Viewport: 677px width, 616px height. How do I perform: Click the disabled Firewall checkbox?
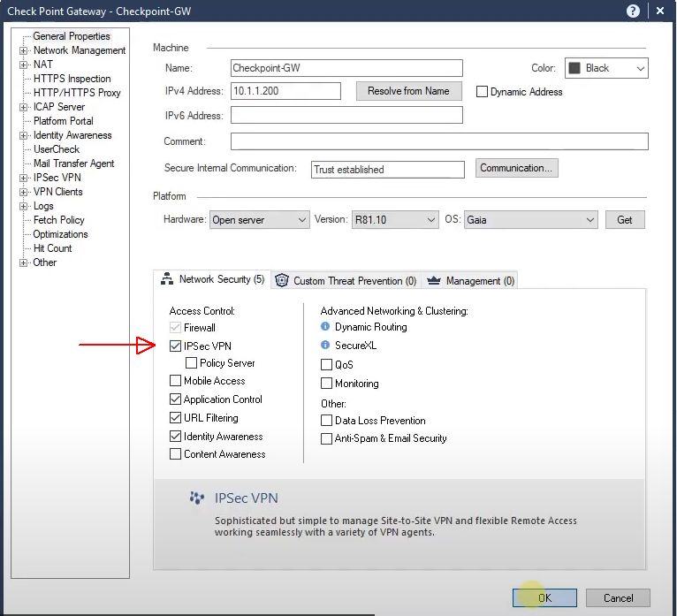[x=175, y=328]
